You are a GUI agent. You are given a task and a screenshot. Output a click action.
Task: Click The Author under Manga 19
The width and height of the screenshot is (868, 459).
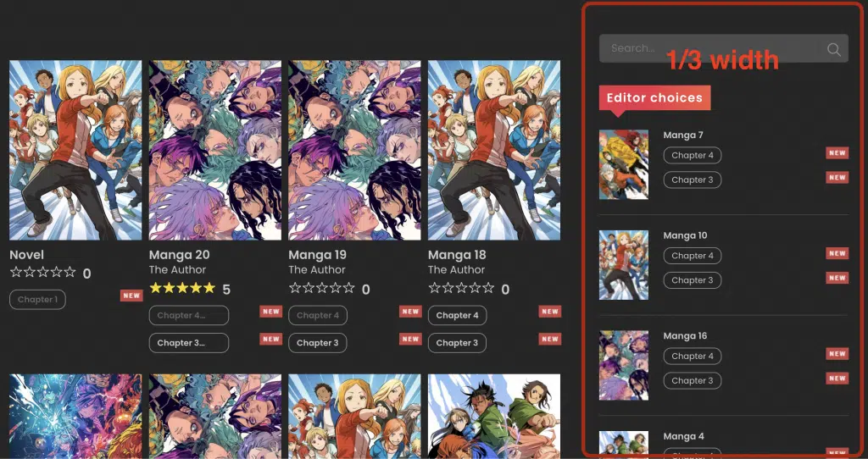click(317, 270)
